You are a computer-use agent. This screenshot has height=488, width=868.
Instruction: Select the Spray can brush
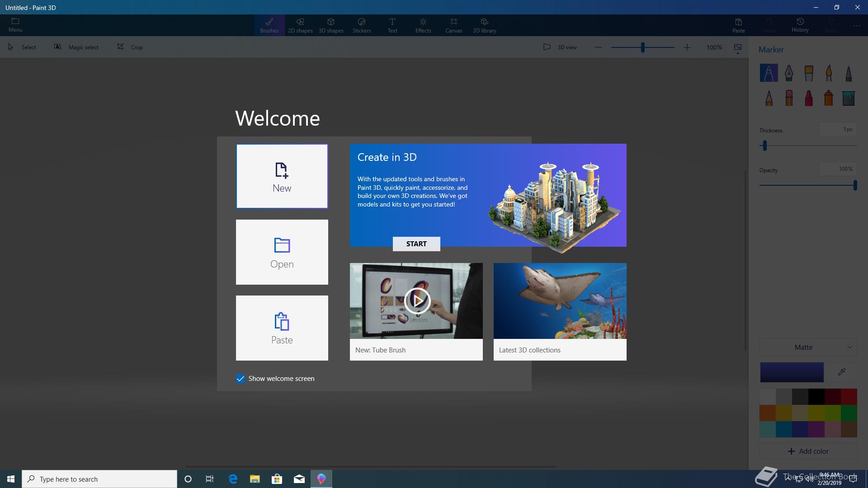829,98
